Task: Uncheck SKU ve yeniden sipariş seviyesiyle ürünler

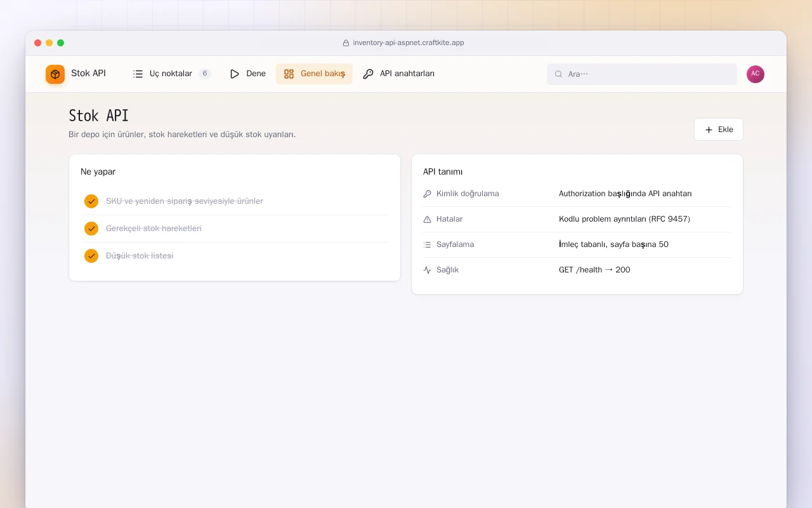Action: pos(91,201)
